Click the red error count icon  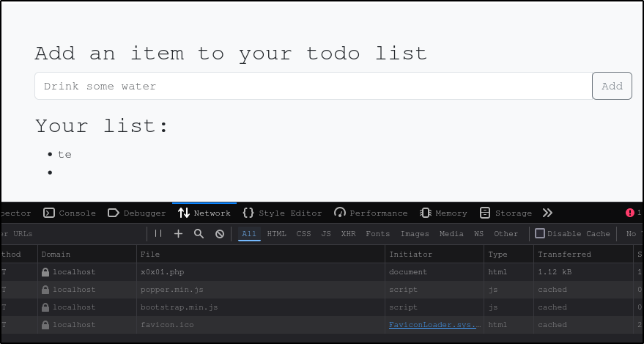[x=629, y=213]
